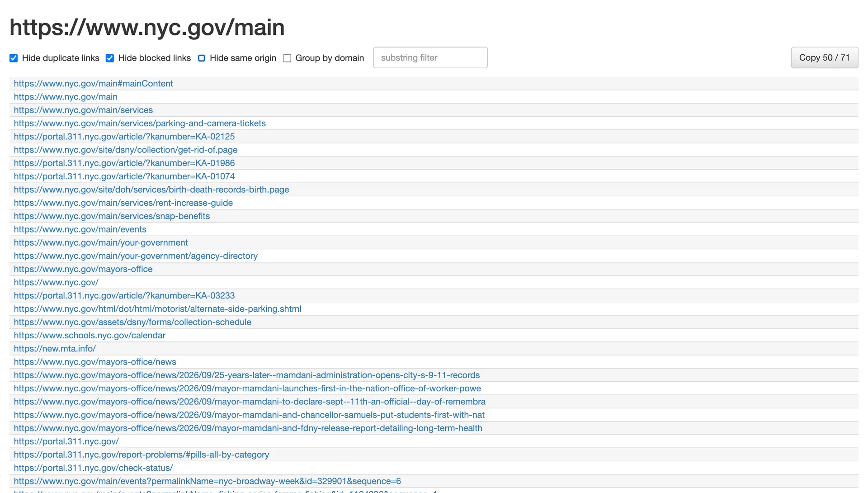Enable the Group by domain checkbox
This screenshot has width=868, height=493.
click(x=287, y=58)
